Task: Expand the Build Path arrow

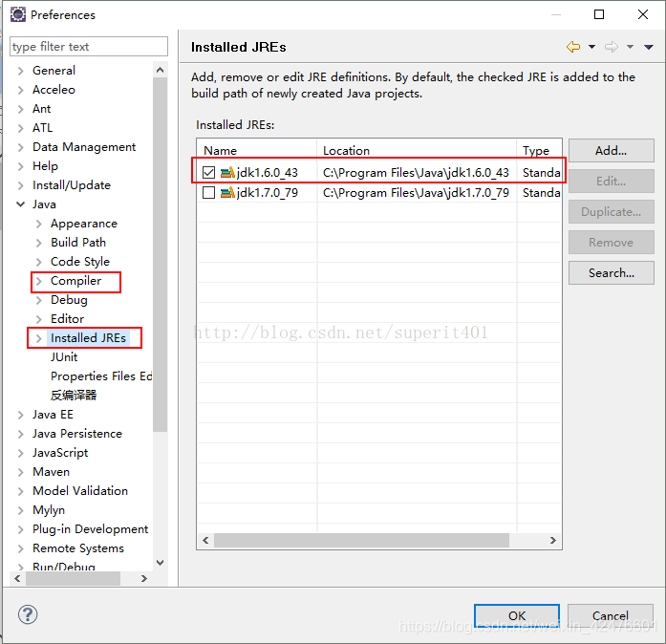Action: click(x=38, y=243)
